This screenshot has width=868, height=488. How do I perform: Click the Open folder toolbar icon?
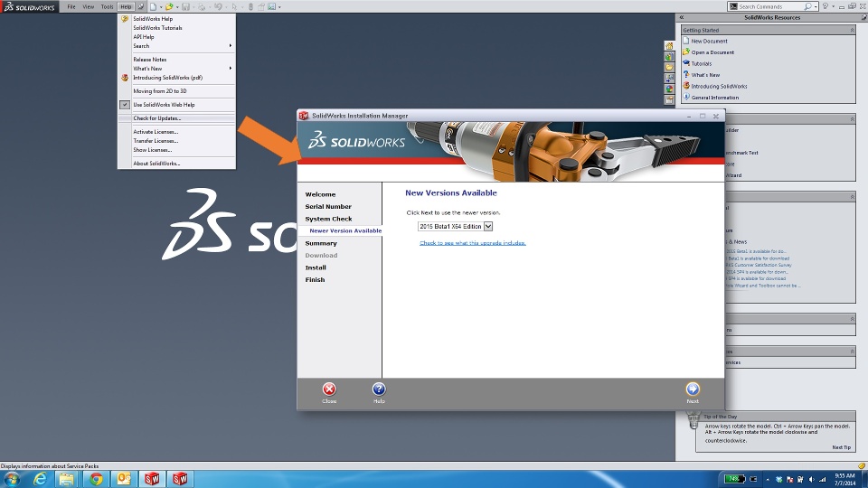(x=169, y=6)
